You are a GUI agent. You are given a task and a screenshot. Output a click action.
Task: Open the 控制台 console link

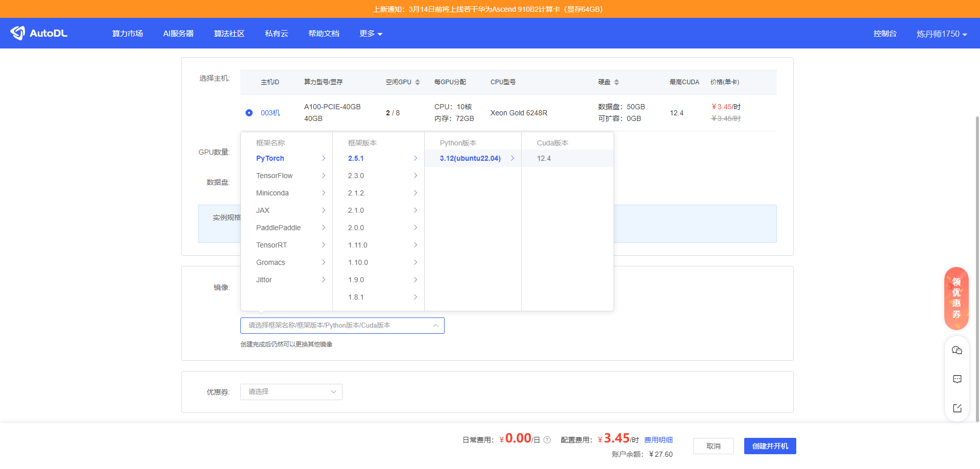(885, 34)
